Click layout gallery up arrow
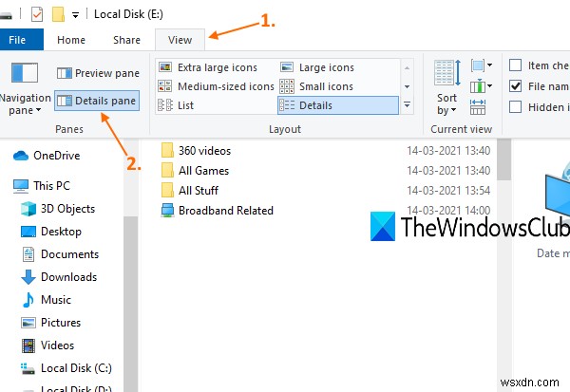The height and width of the screenshot is (392, 570). click(x=408, y=68)
